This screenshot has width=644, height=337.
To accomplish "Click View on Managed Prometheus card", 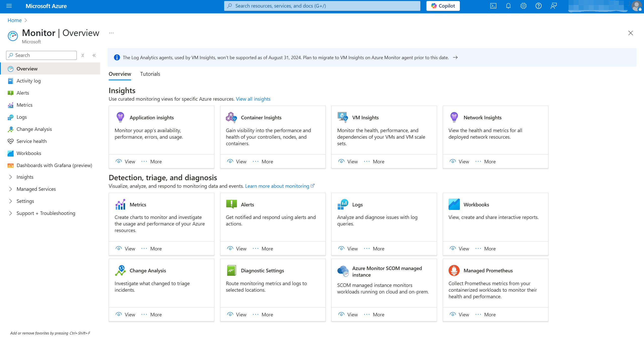I will 459,315.
